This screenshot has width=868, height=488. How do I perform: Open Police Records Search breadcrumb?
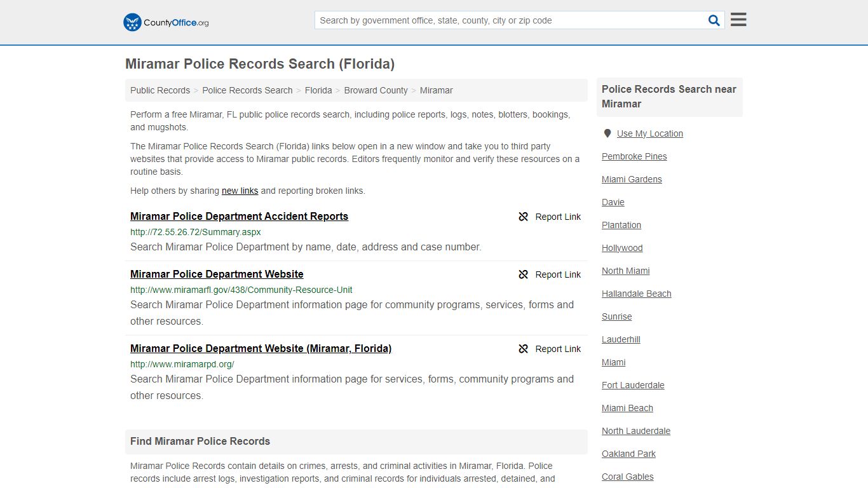(247, 90)
